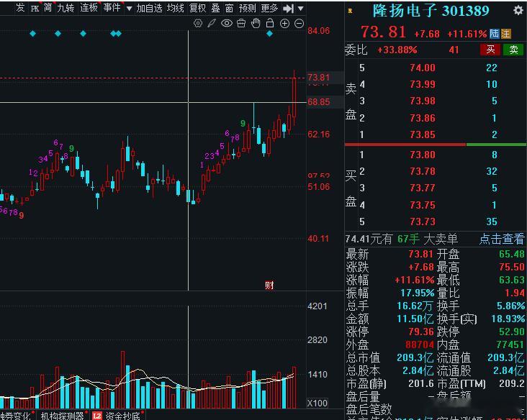
Task: Click the rightmost cyan diamond event marker
Action: coord(269,34)
